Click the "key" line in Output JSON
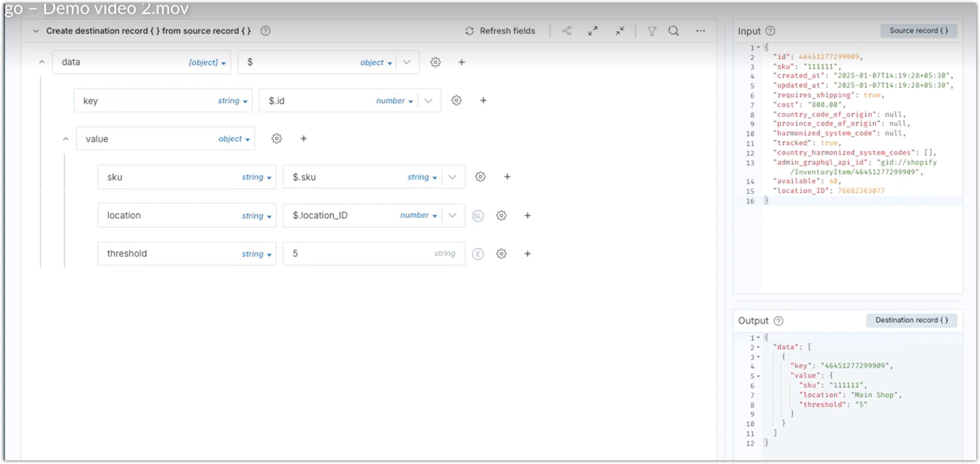The height and width of the screenshot is (464, 980). point(841,366)
